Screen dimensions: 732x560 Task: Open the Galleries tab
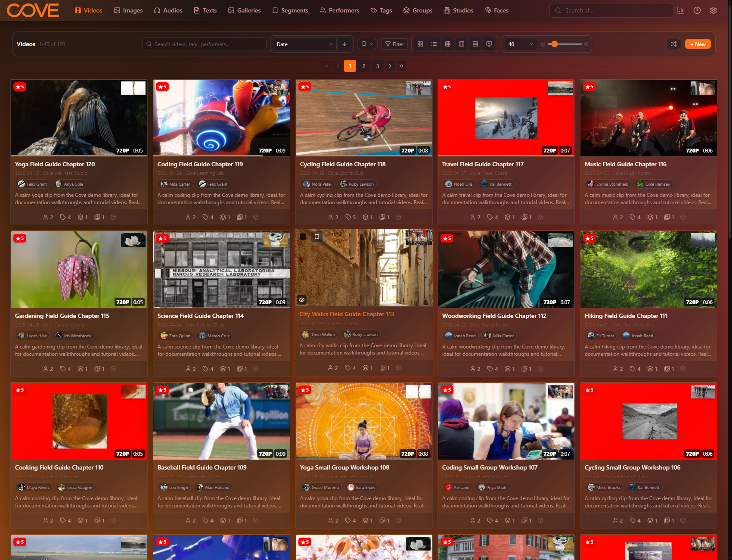(x=245, y=10)
